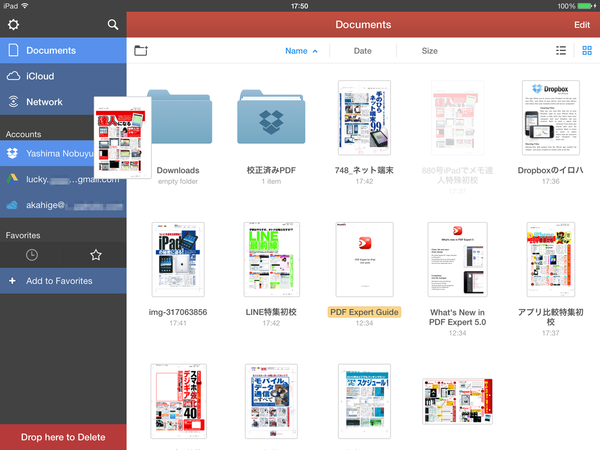Create a new folder with the folder-plus icon

(x=141, y=51)
